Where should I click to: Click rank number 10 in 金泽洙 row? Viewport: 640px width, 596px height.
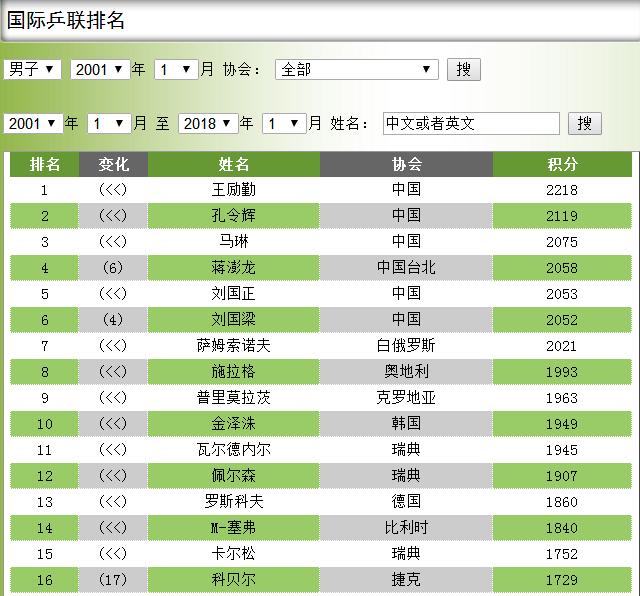click(x=44, y=424)
